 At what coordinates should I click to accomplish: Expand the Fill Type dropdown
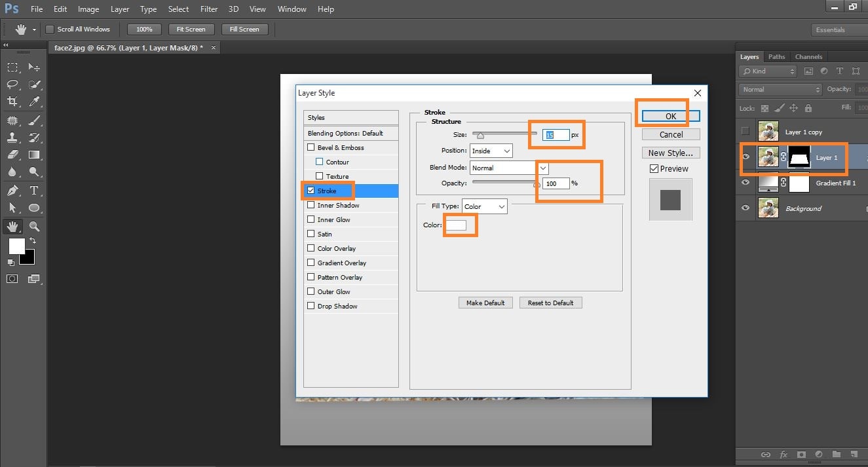tap(484, 206)
